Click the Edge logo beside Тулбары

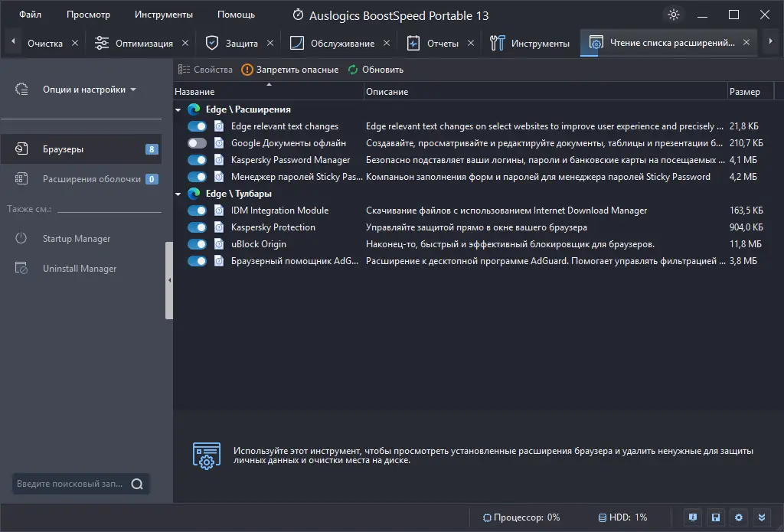pyautogui.click(x=194, y=193)
